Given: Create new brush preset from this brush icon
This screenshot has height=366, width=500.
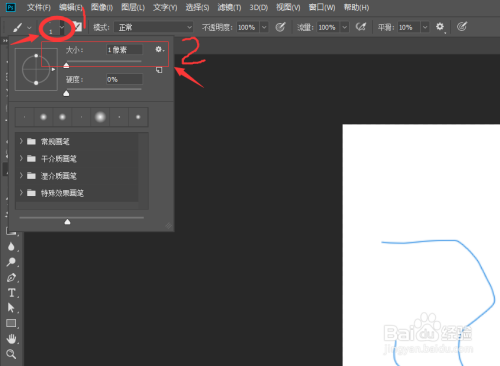Looking at the screenshot, I should pos(159,70).
